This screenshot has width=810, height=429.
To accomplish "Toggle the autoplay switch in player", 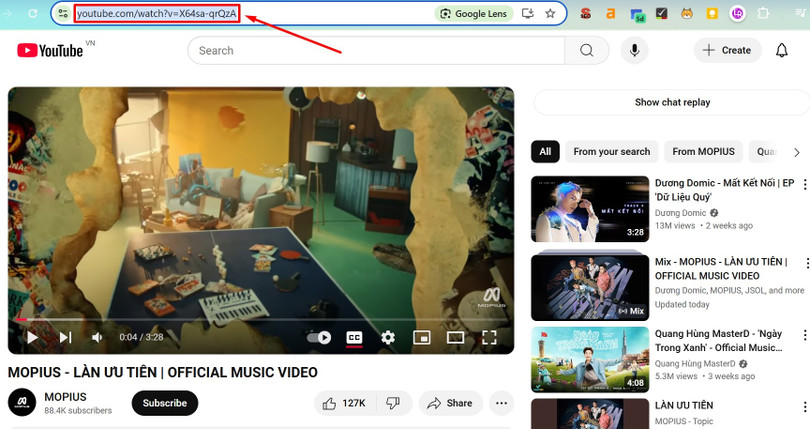I will [x=319, y=338].
